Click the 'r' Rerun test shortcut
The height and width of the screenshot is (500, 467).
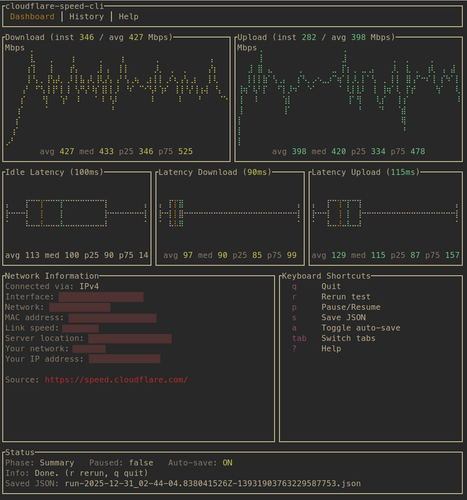point(294,297)
